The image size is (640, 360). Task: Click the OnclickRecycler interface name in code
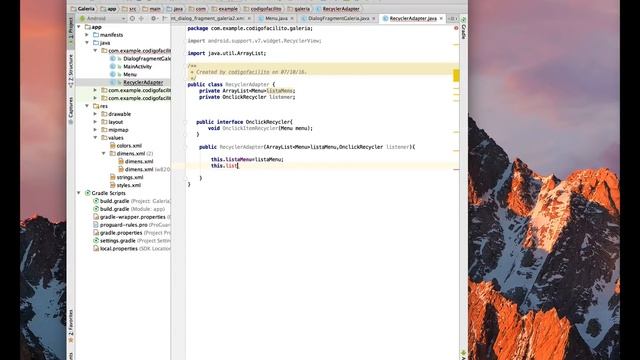click(268, 122)
